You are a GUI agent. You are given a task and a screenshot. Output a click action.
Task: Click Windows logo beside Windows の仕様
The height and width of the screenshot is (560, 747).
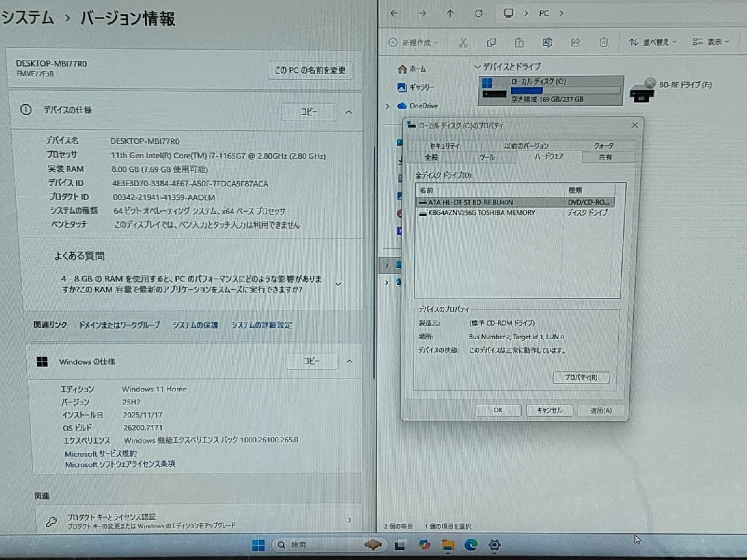pyautogui.click(x=42, y=362)
